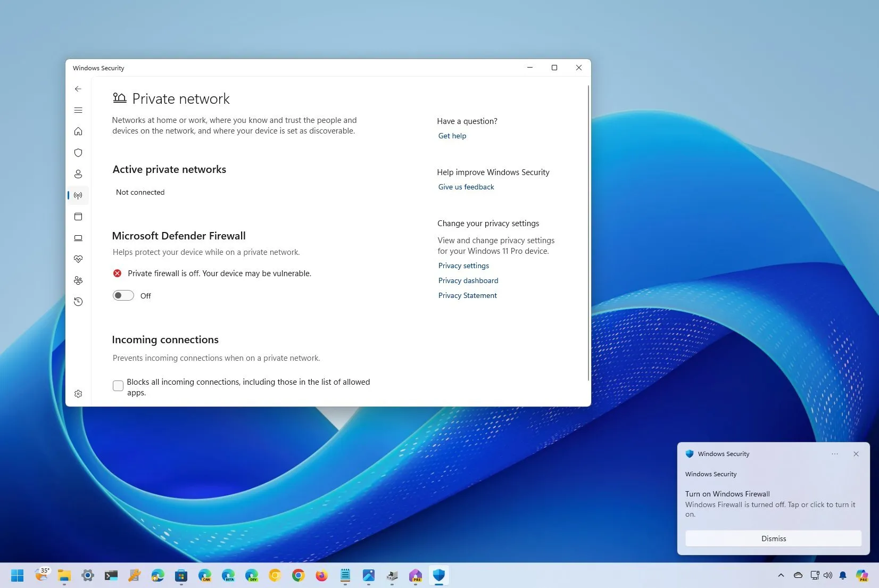Go back using the back arrow
This screenshot has height=588, width=879.
coord(78,89)
